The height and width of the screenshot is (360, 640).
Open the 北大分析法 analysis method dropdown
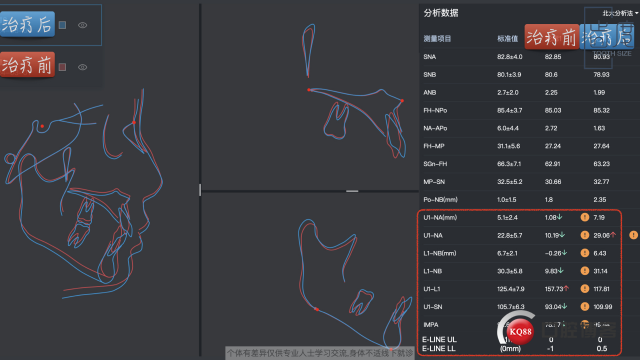(x=620, y=13)
